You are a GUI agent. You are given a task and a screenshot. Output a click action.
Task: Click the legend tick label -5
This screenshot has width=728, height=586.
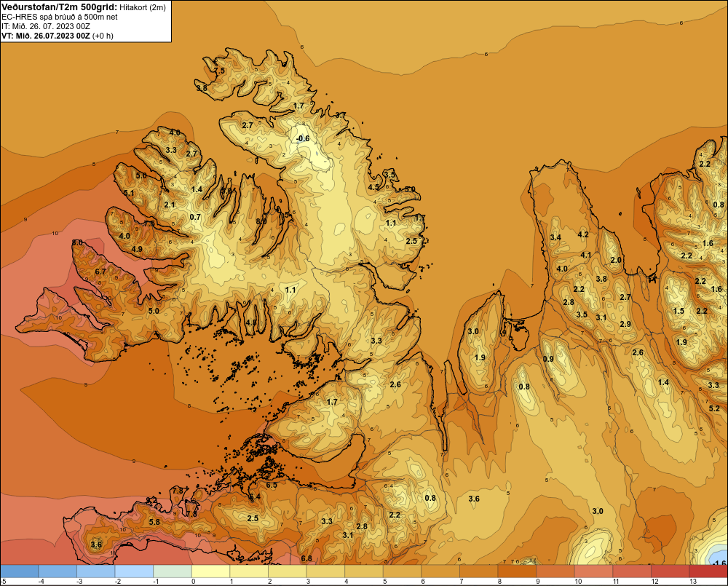pos(4,582)
